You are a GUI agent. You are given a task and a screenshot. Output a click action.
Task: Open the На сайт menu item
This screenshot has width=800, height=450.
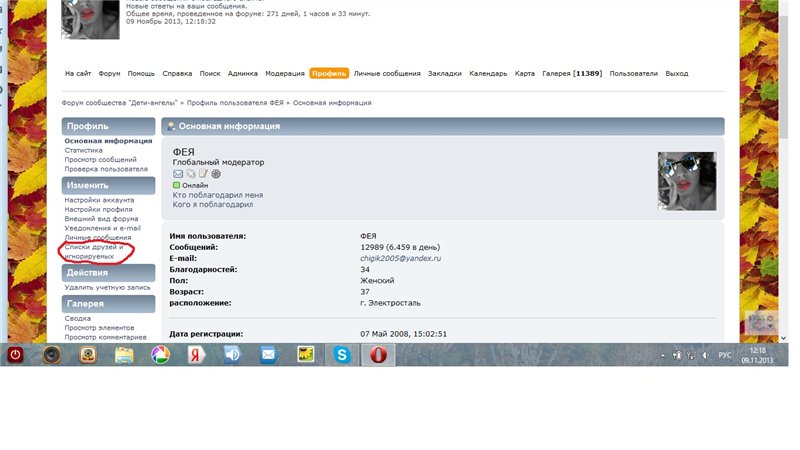78,73
